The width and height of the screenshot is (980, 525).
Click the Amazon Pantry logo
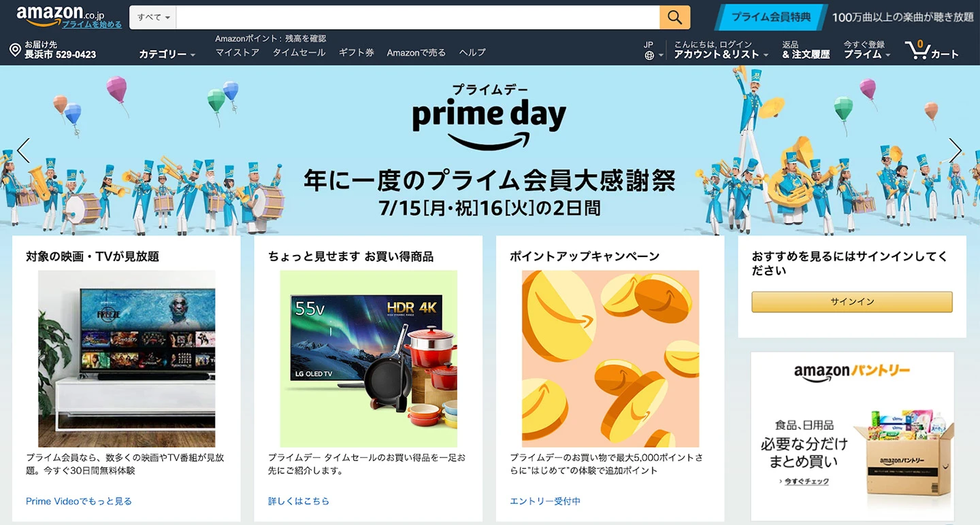(x=851, y=372)
